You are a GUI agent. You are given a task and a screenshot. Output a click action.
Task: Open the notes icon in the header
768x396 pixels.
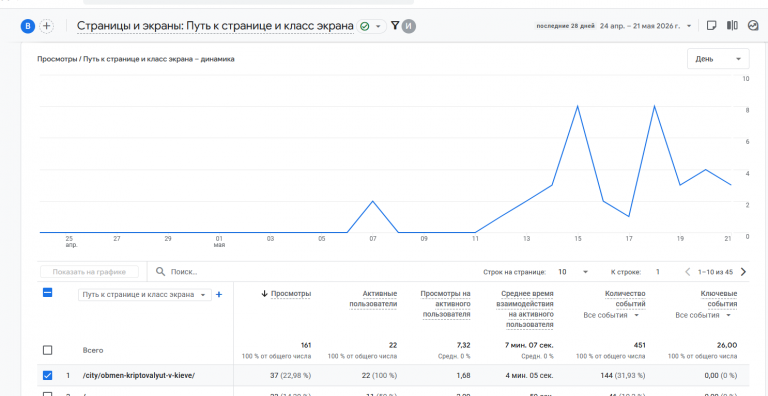click(x=711, y=25)
